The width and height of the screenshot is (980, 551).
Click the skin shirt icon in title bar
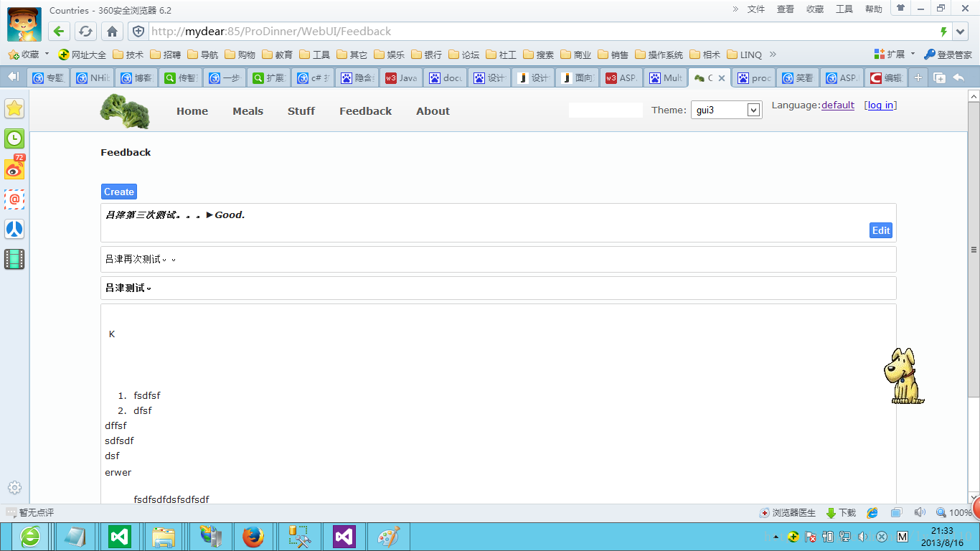pos(900,8)
